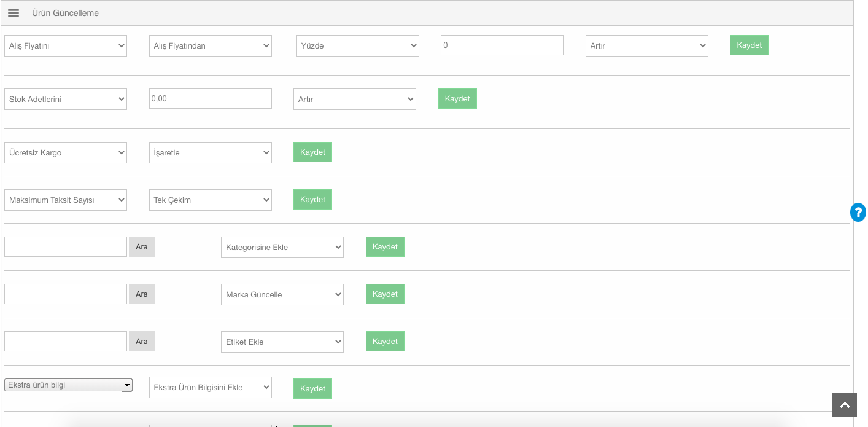This screenshot has width=868, height=427.
Task: Click the search field beside Kategorisine Ekle
Action: pyautogui.click(x=66, y=246)
